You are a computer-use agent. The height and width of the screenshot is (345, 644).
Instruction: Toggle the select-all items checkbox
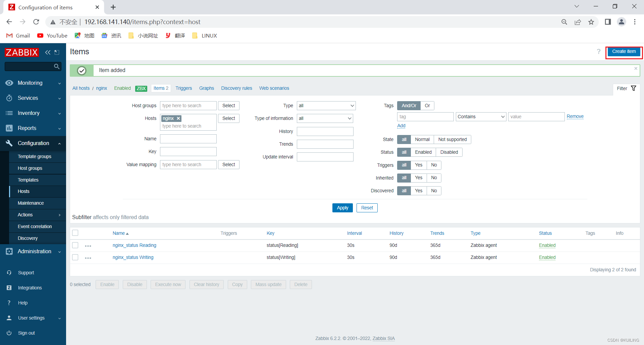[x=75, y=233]
